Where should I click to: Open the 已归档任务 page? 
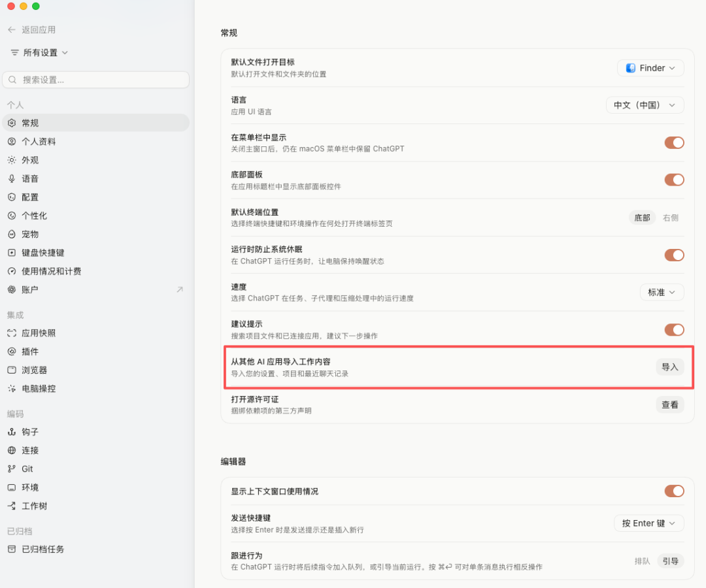tap(95, 549)
